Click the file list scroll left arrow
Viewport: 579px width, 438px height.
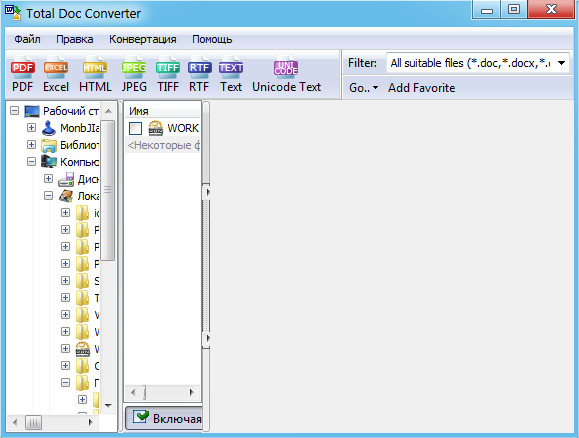pos(133,392)
